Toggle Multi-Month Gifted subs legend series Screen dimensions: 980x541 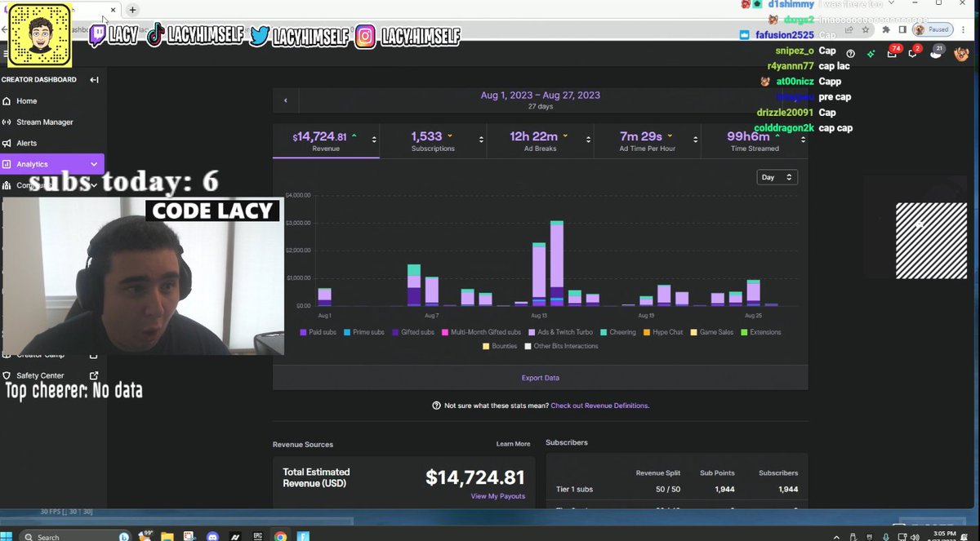[x=481, y=332]
